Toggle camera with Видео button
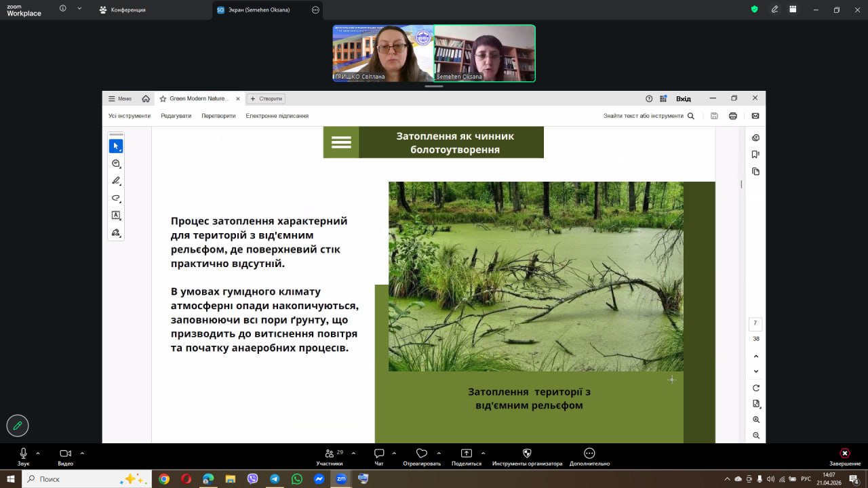 (x=65, y=456)
